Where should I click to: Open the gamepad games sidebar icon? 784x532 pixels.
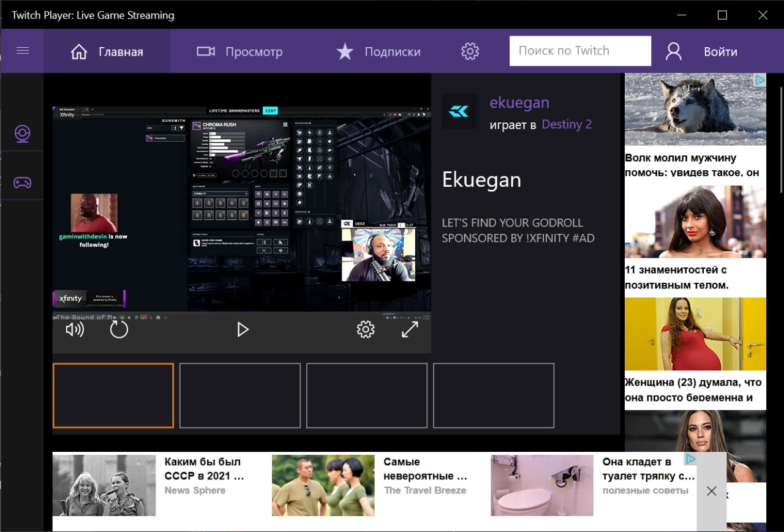[23, 182]
